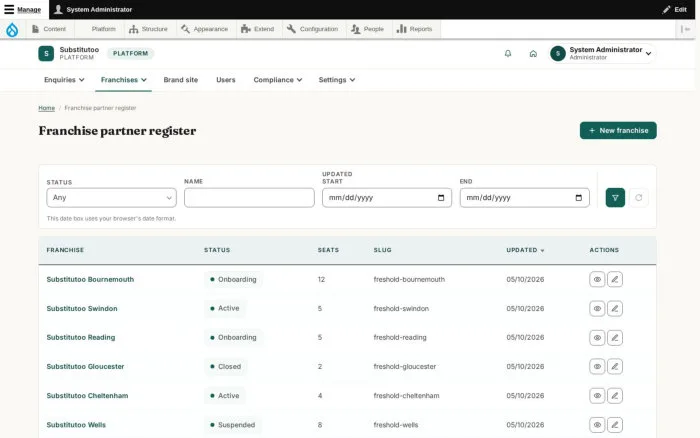Click the End date field
700x438 pixels.
click(x=525, y=198)
